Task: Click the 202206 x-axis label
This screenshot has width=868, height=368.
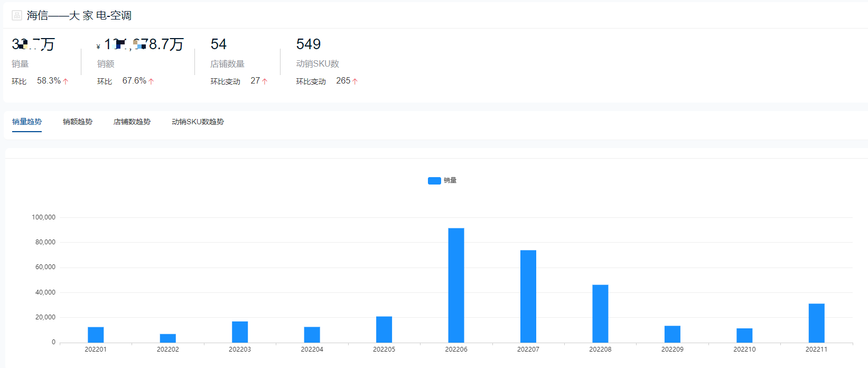Action: click(x=456, y=349)
